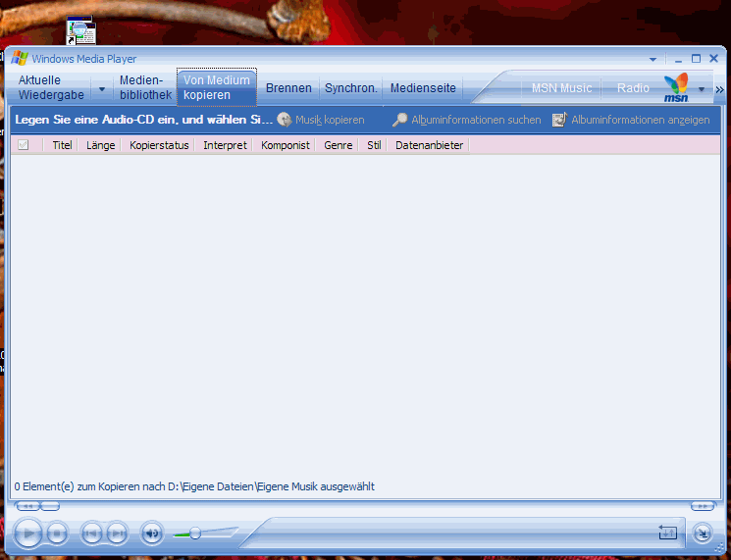Sort by the Länge column header
The width and height of the screenshot is (731, 560).
tap(100, 145)
